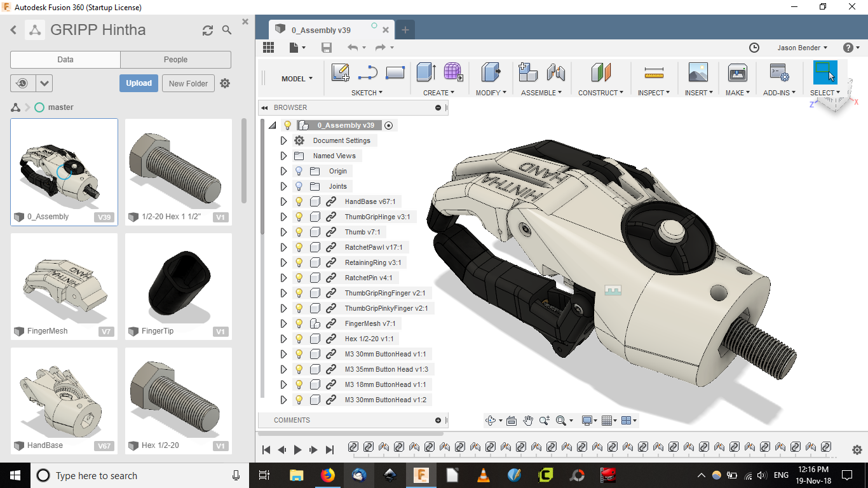Click the Upload button
868x488 pixels.
point(139,83)
